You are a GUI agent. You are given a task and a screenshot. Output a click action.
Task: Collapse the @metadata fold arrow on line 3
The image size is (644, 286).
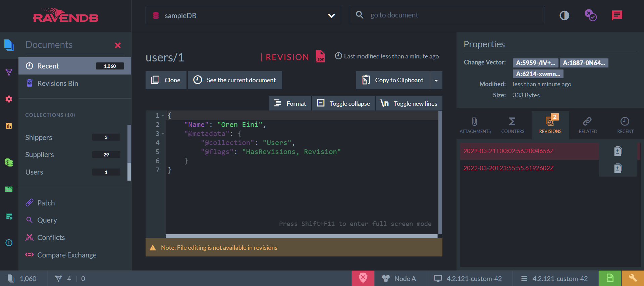tap(163, 134)
